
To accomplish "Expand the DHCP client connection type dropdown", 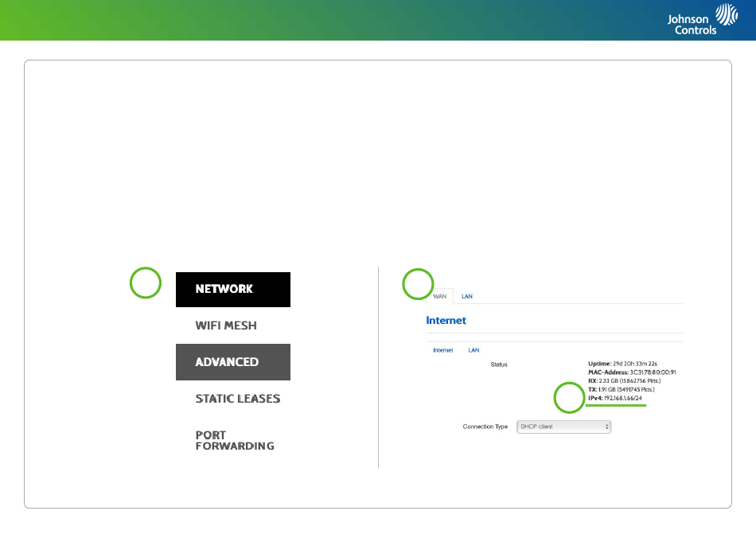I will (x=564, y=427).
